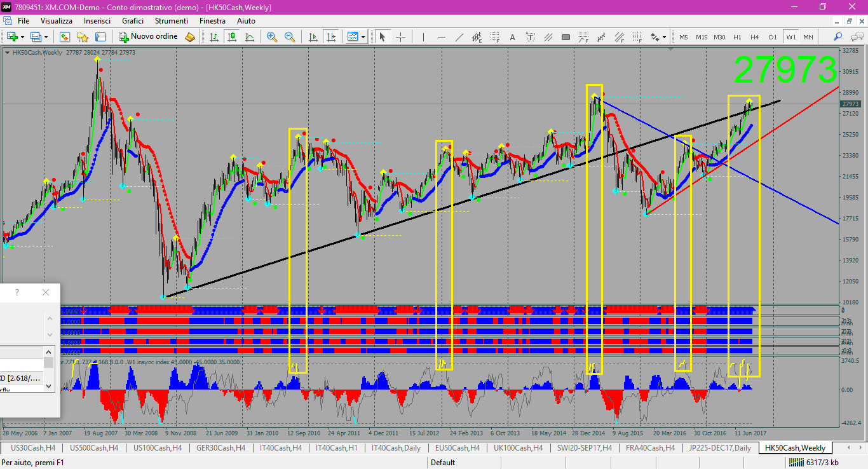Switch chart to candlesticks icon
Image resolution: width=868 pixels, height=469 pixels.
pos(232,37)
